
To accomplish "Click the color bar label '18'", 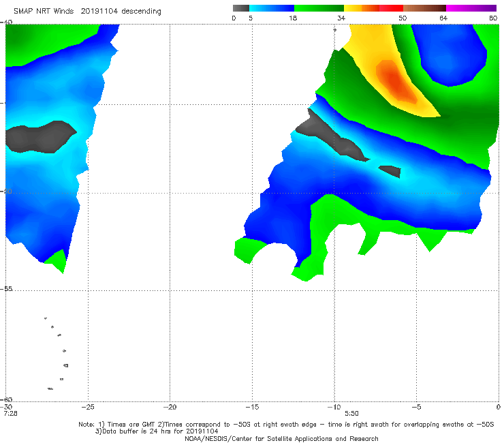I will [293, 18].
